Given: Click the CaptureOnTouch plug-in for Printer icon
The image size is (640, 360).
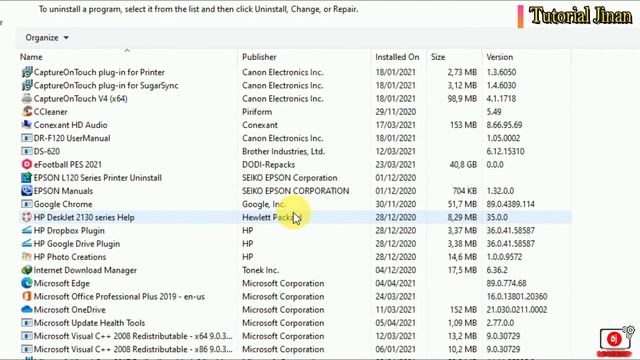Looking at the screenshot, I should click(x=27, y=72).
